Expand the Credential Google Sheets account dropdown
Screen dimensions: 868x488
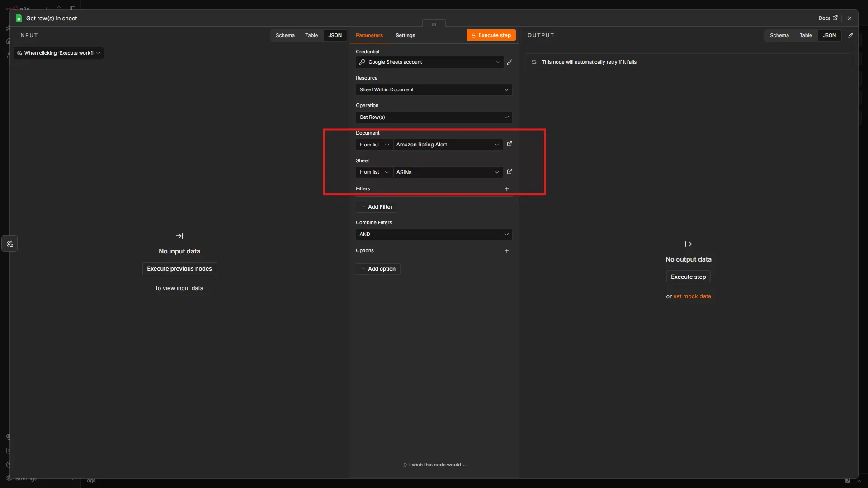(x=429, y=62)
